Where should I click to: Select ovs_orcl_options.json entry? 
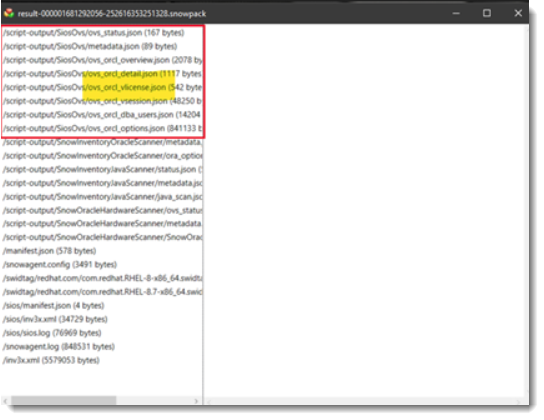(103, 128)
